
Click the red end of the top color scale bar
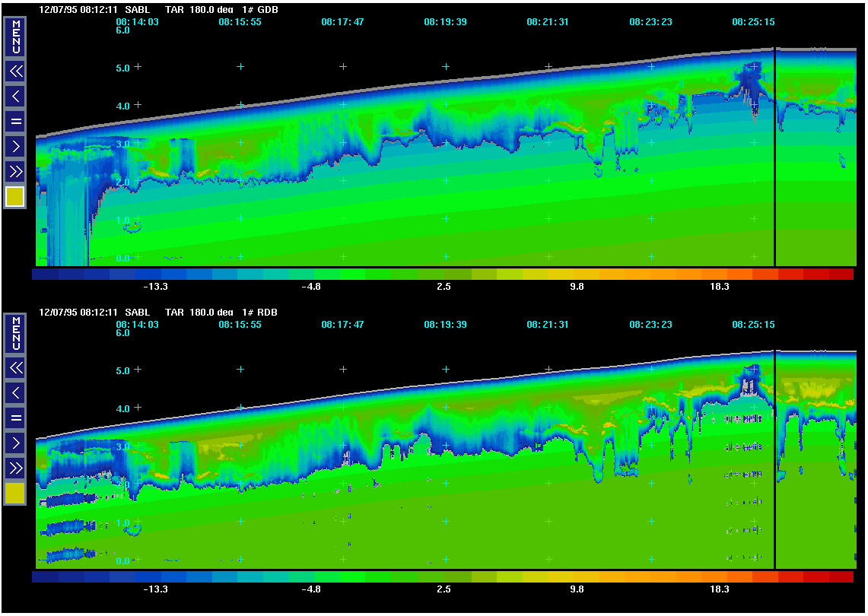[x=841, y=275]
